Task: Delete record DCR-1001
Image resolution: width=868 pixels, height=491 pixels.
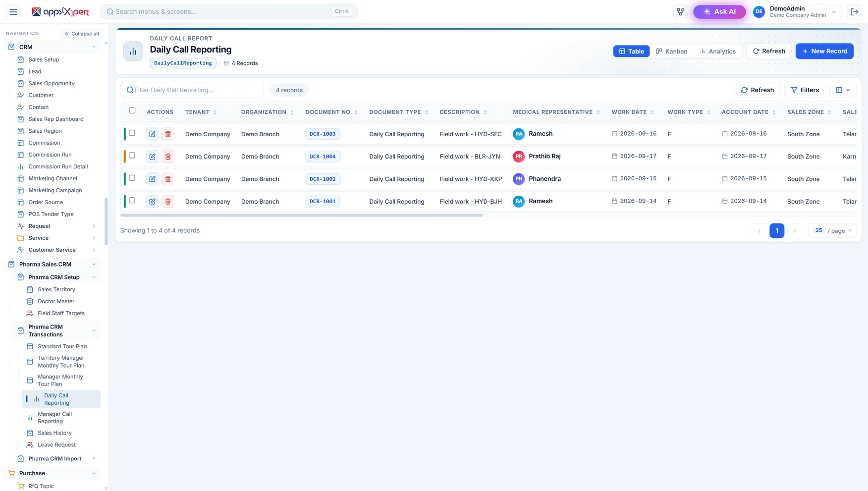Action: click(x=168, y=202)
